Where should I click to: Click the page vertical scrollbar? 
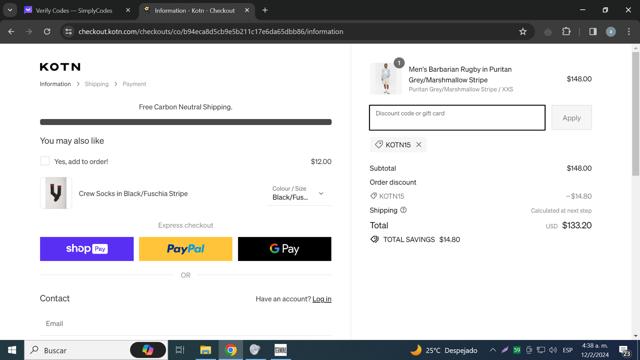point(636,113)
